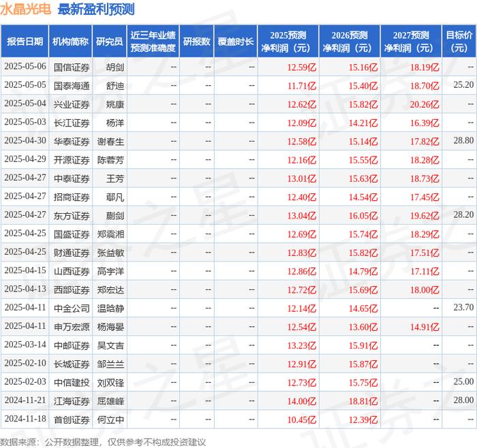Viewport: 477px width, 448px height.
Task: Select the 研究员 column header
Action: [110, 42]
